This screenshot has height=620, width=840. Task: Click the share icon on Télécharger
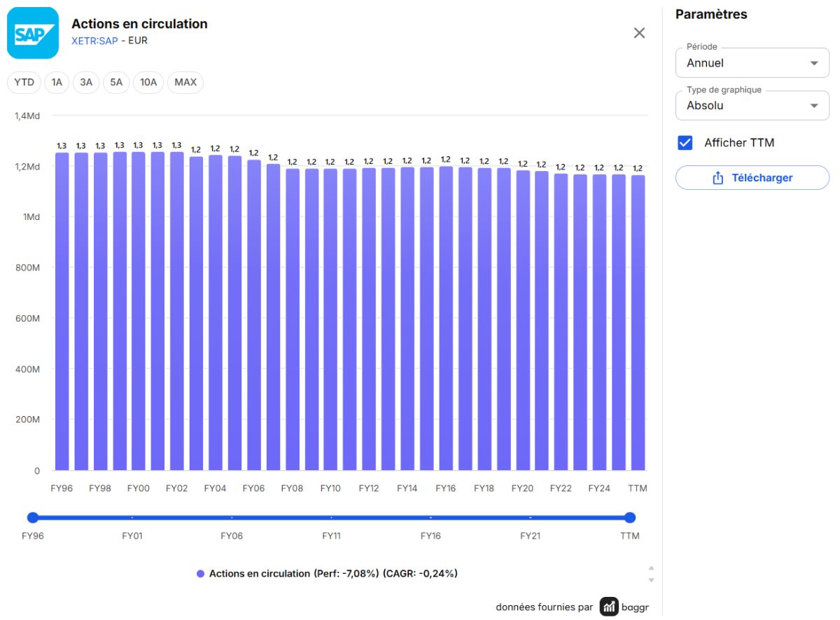tap(717, 178)
